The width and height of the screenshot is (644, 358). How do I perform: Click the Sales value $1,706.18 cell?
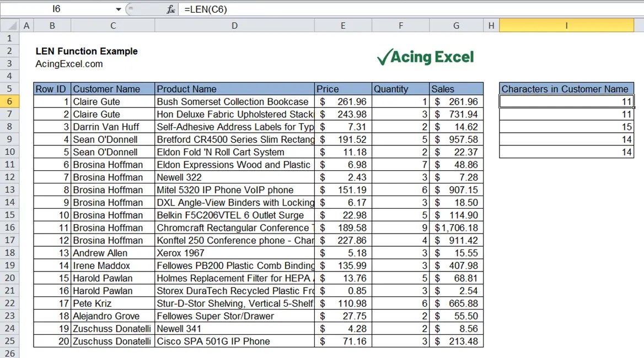pyautogui.click(x=456, y=227)
